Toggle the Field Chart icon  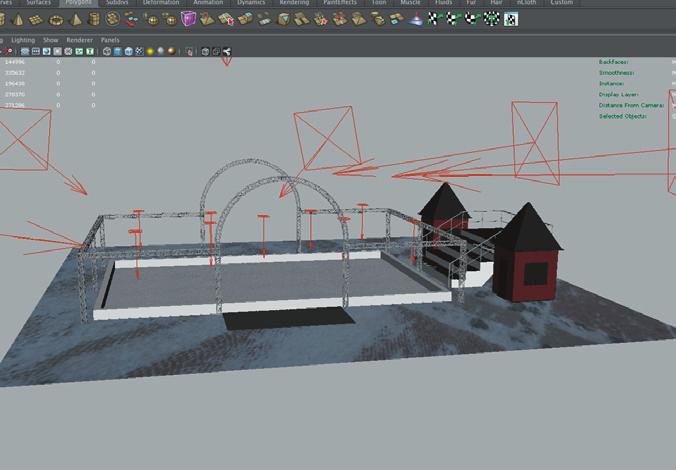[68, 52]
